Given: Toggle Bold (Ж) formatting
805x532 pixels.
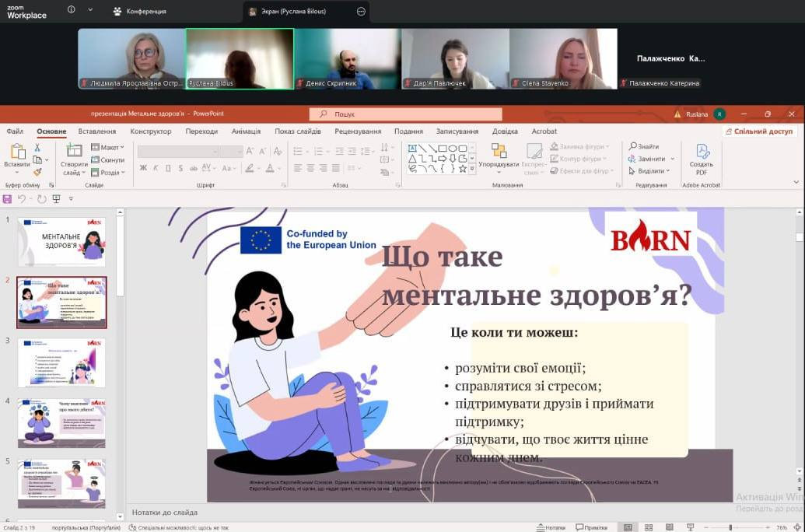Looking at the screenshot, I should [x=143, y=168].
